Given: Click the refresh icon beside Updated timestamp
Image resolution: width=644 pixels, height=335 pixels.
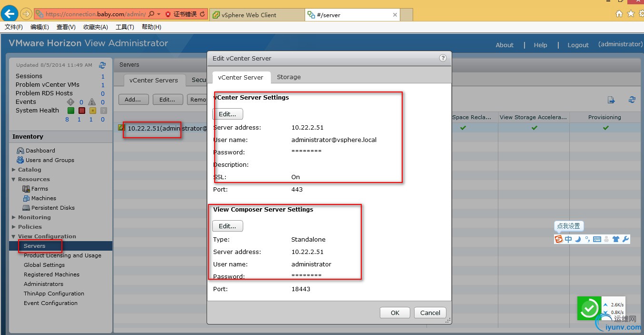Looking at the screenshot, I should point(102,65).
